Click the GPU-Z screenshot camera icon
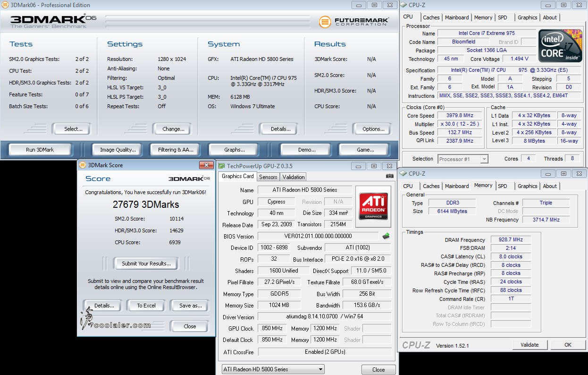 coord(389,176)
